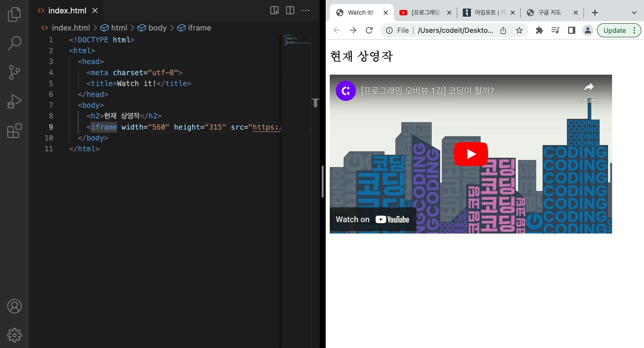Screen dimensions: 644x348
Task: Reload the browser page
Action: (x=369, y=30)
